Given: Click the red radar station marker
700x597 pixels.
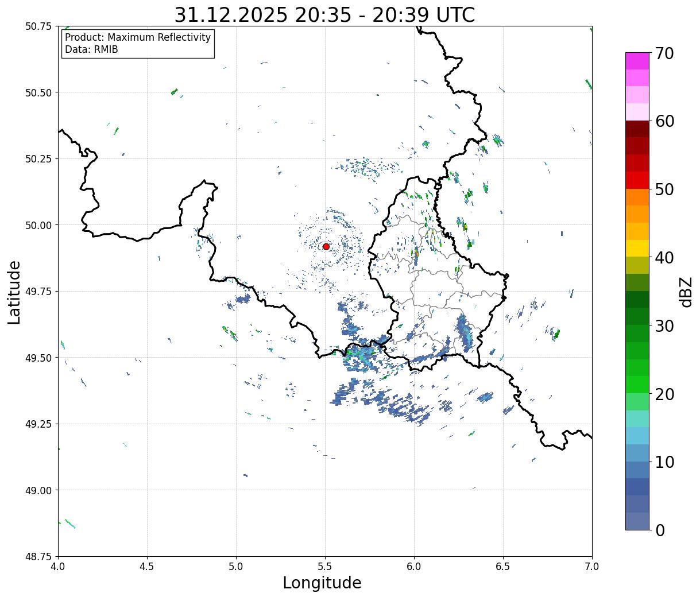Looking at the screenshot, I should 326,246.
